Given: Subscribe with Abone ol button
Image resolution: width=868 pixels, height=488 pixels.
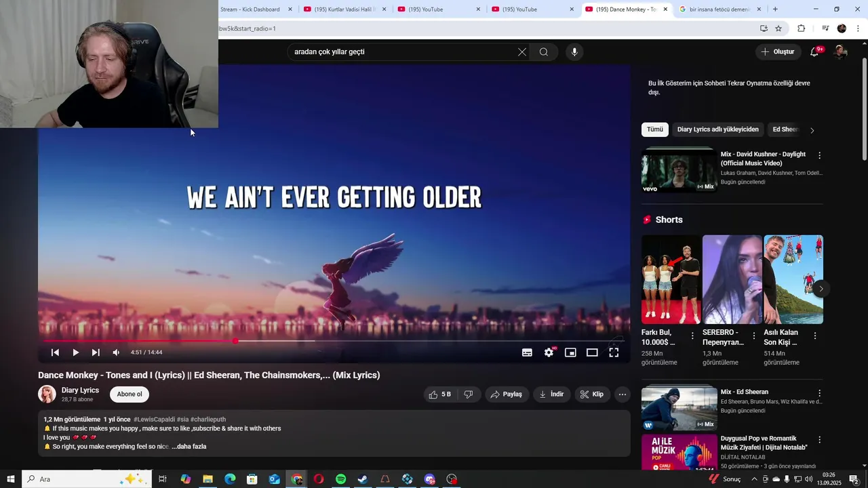Looking at the screenshot, I should coord(130,394).
